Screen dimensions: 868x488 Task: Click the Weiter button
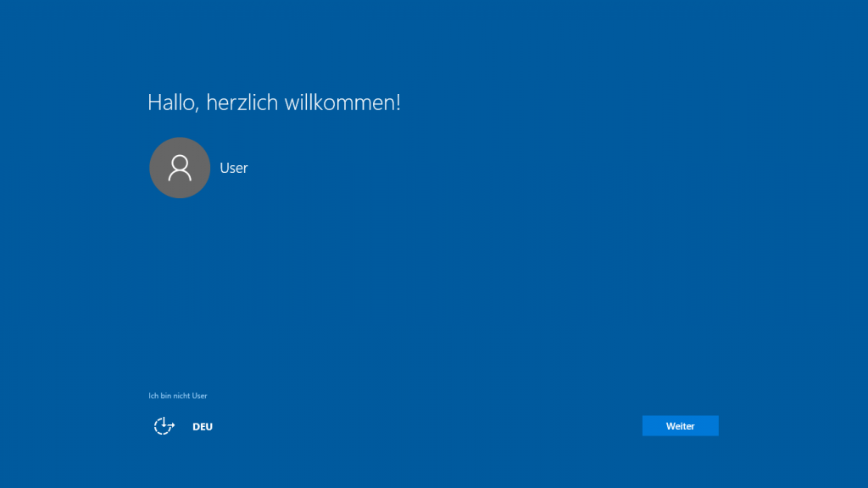pyautogui.click(x=680, y=426)
